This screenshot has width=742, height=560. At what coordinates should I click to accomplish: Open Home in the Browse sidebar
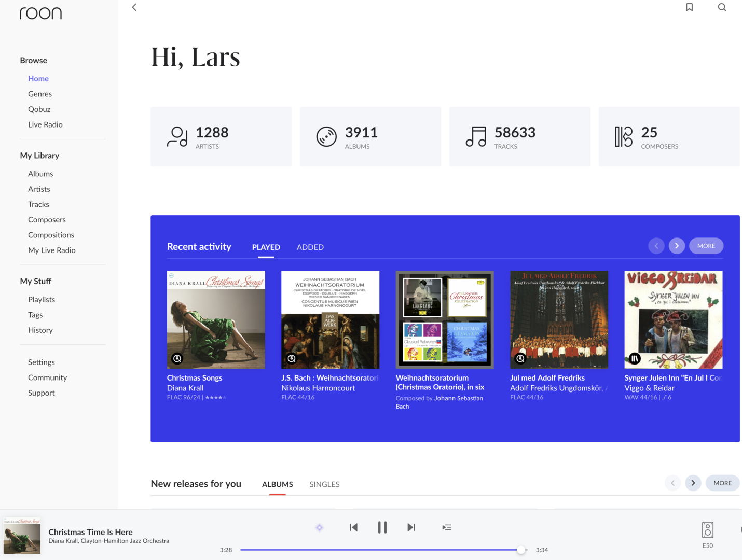tap(38, 78)
